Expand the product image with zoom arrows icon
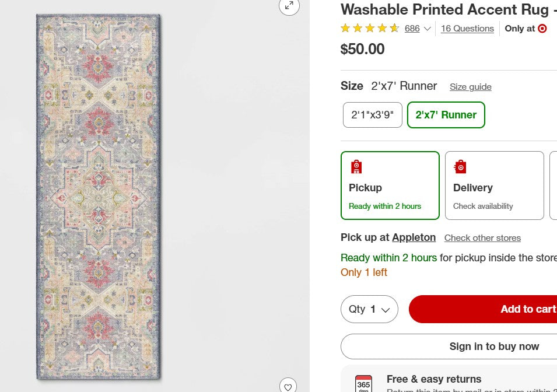557x392 pixels. click(x=288, y=7)
